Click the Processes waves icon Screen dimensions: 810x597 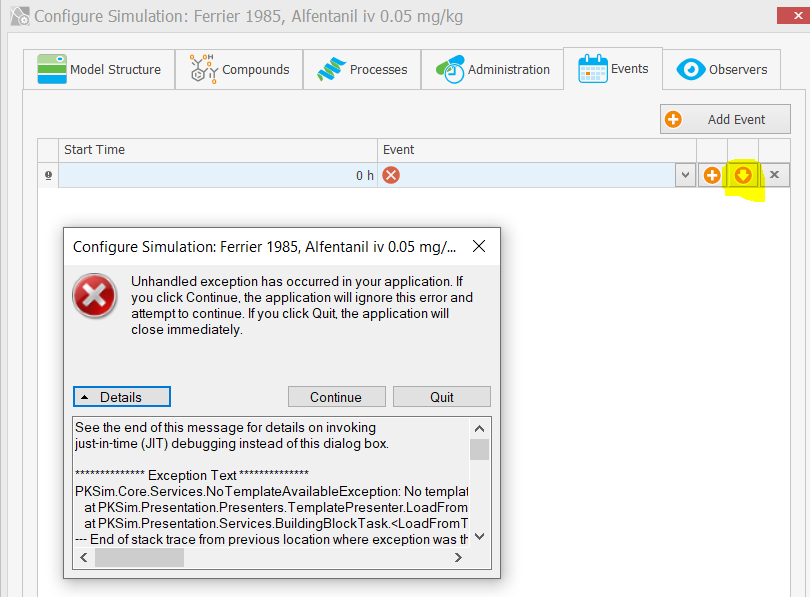(330, 68)
